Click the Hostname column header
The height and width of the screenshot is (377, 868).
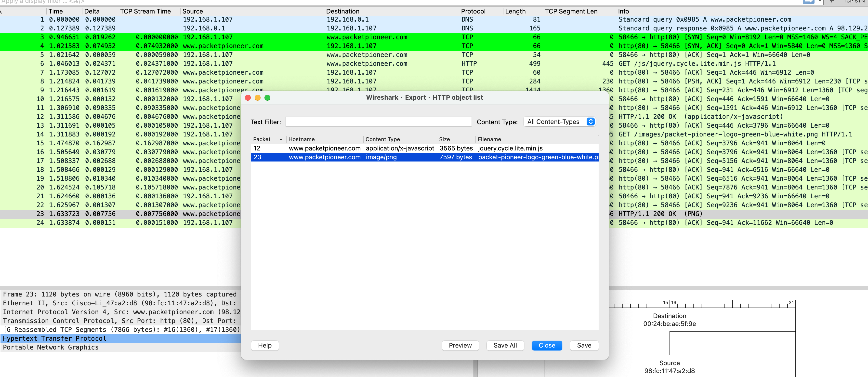coord(302,139)
